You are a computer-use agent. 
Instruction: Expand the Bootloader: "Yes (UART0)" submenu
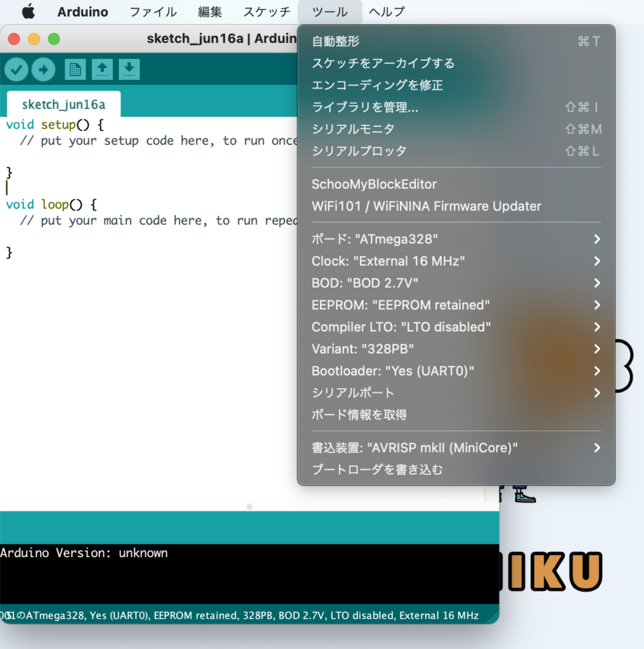click(x=456, y=370)
